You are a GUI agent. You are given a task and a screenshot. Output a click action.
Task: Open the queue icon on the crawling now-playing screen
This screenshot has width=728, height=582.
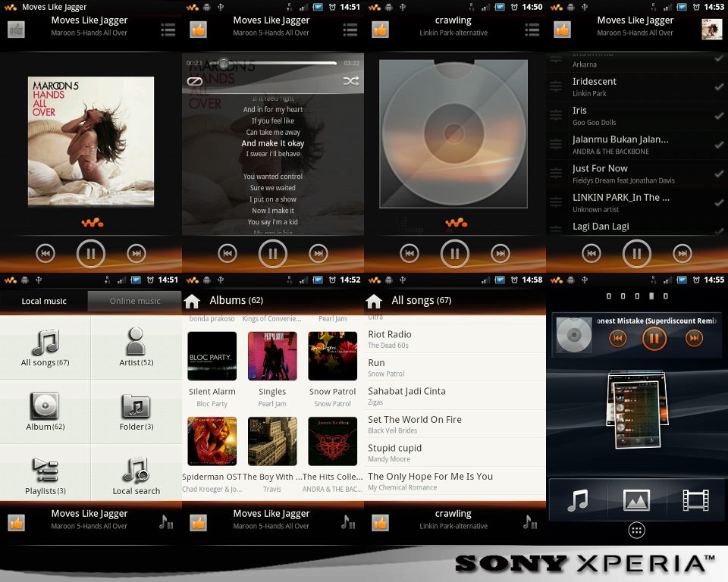[x=532, y=30]
